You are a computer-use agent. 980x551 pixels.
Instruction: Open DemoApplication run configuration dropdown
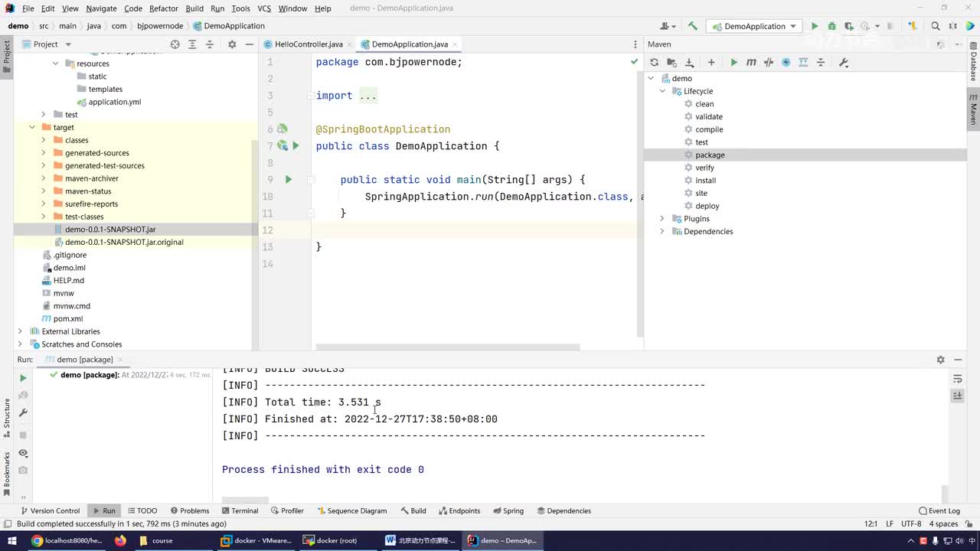pos(754,26)
